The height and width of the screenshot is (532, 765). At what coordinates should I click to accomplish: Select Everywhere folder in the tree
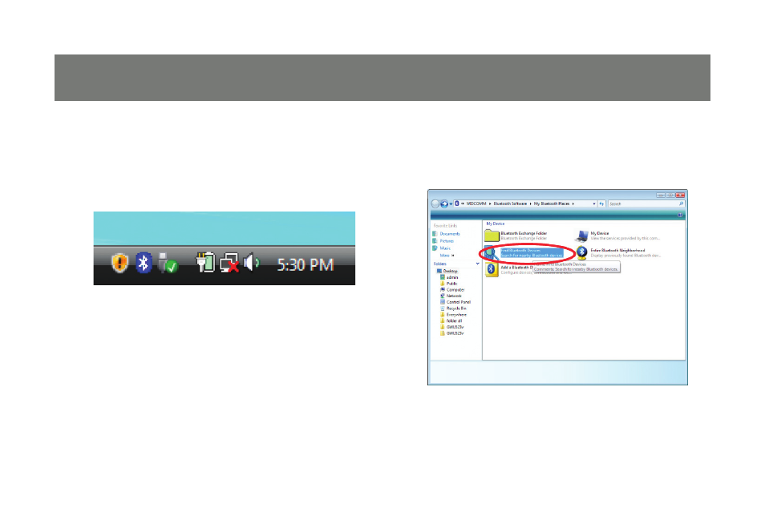coord(453,315)
